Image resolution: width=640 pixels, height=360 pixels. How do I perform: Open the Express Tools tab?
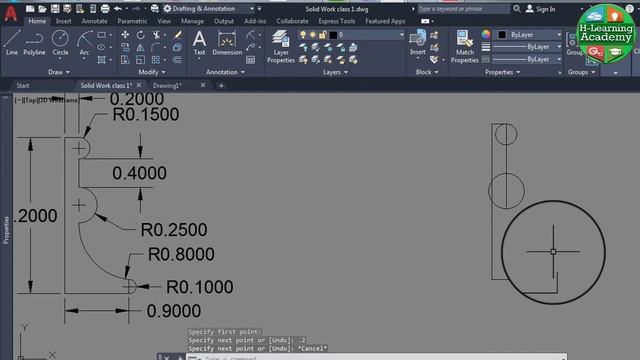click(x=337, y=21)
